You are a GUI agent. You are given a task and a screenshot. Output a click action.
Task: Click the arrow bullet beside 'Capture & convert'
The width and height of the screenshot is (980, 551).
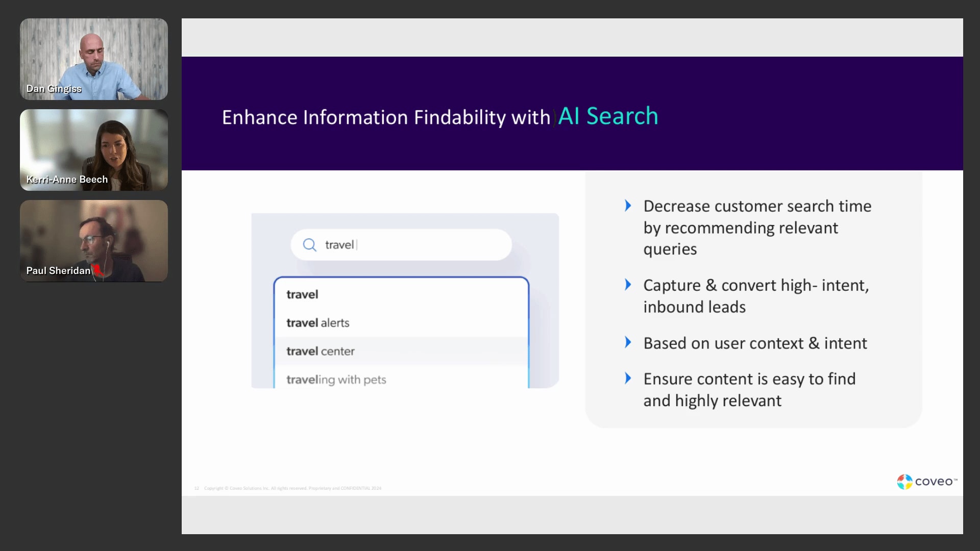pos(628,285)
